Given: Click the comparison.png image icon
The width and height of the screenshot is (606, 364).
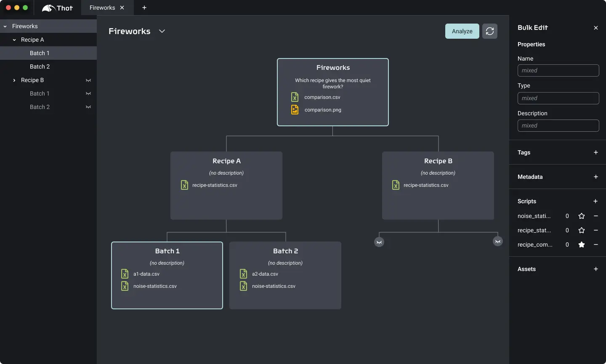Looking at the screenshot, I should pyautogui.click(x=295, y=110).
